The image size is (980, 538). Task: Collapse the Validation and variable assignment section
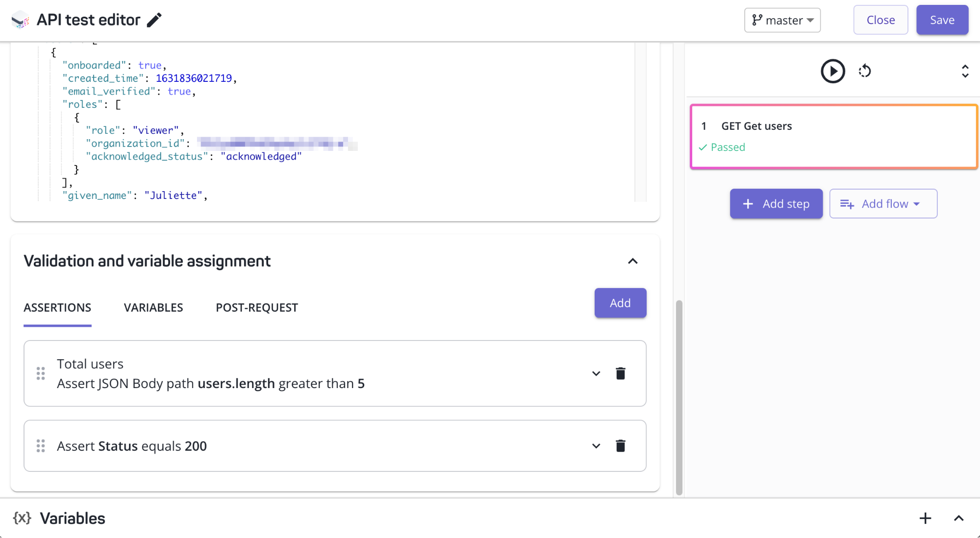coord(633,261)
